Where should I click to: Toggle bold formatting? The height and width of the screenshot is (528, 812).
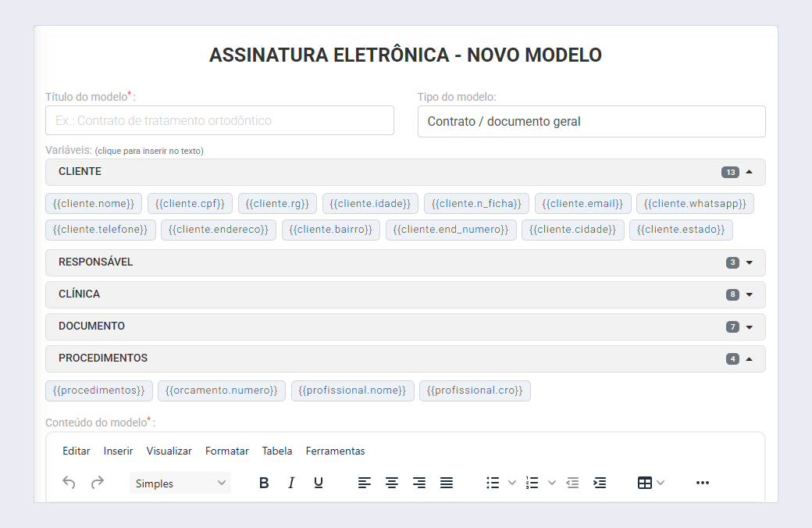click(264, 483)
